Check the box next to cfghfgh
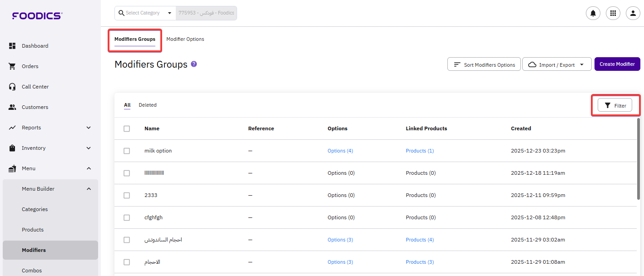 [x=127, y=217]
